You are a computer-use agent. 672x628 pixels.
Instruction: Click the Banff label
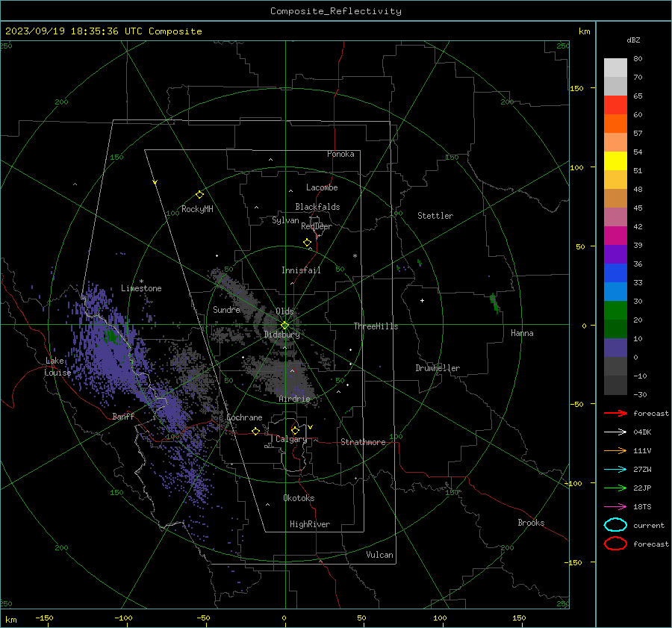click(x=123, y=416)
